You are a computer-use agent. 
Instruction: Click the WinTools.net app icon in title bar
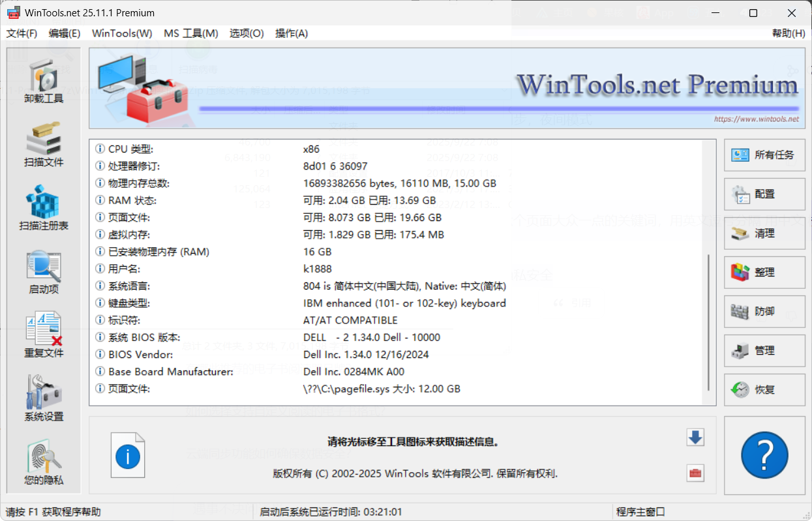click(x=13, y=12)
